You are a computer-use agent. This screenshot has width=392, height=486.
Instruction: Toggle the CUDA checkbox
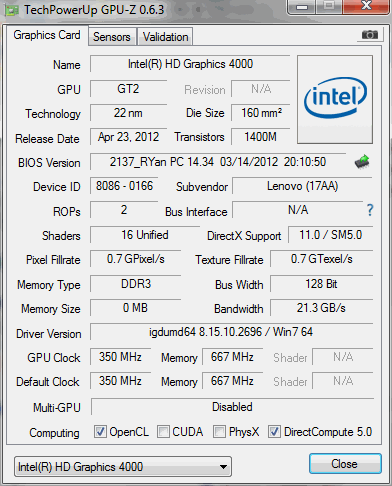tap(163, 431)
